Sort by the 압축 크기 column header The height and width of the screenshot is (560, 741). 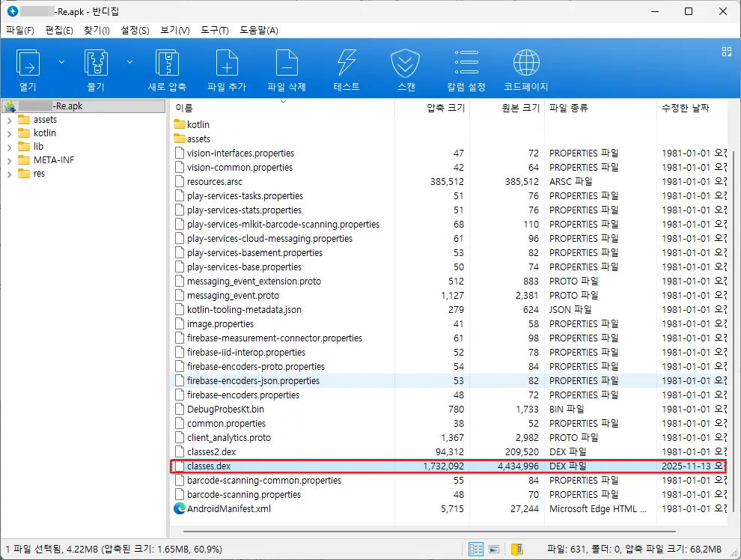(445, 109)
